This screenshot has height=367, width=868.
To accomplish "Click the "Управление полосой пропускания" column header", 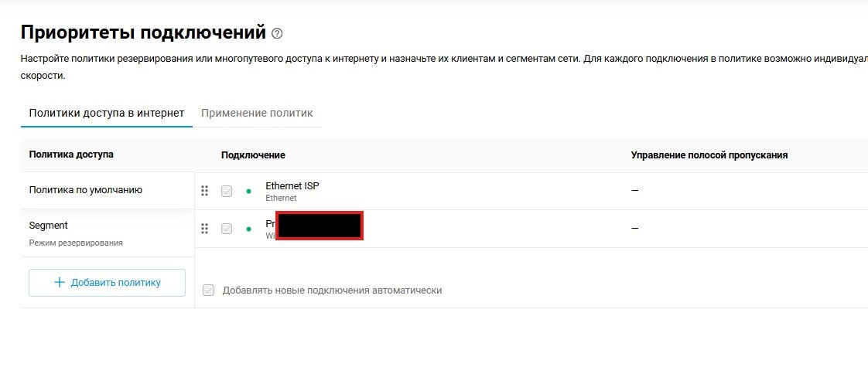I will 709,155.
